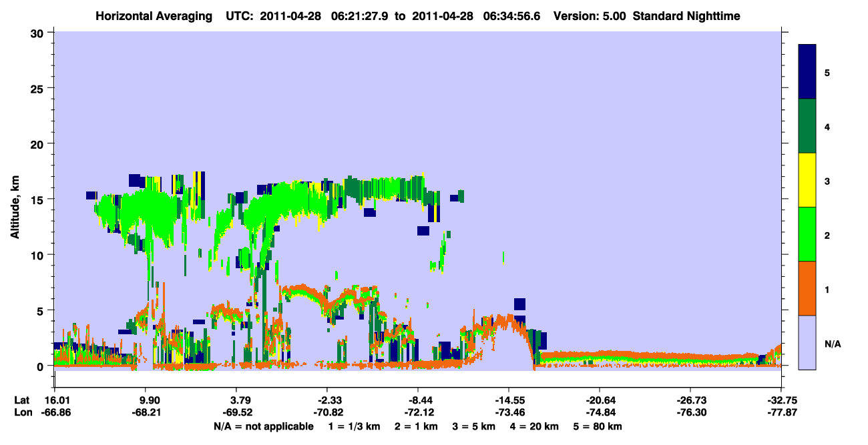Click the longitude value '-76.30'
The height and width of the screenshot is (445, 868).
(690, 412)
